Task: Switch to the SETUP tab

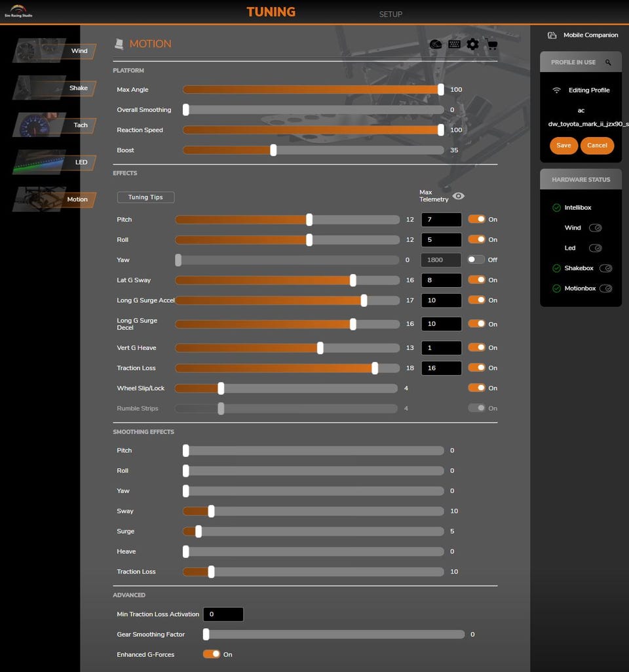Action: point(391,14)
